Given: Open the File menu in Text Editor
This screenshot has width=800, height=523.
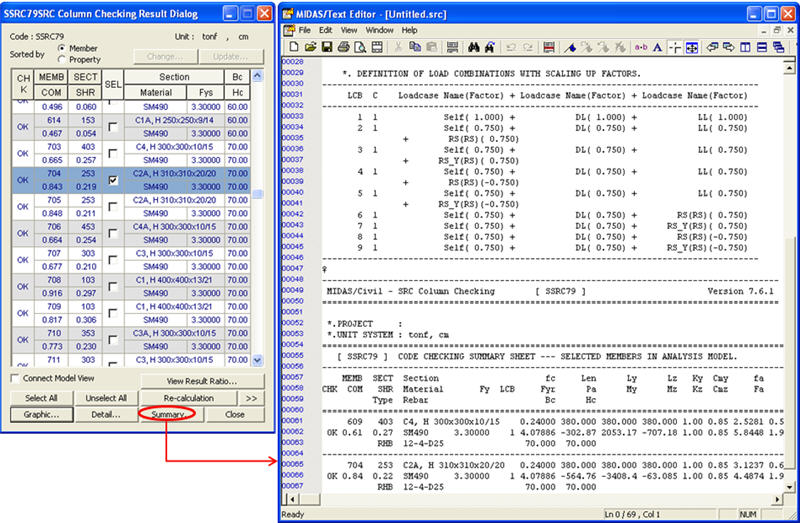Looking at the screenshot, I should point(304,30).
